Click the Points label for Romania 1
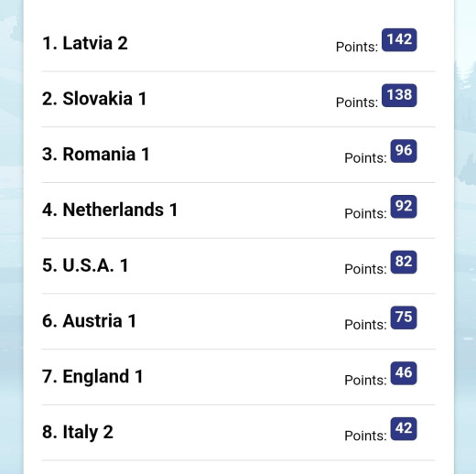Image resolution: width=476 pixels, height=474 pixels. point(365,158)
